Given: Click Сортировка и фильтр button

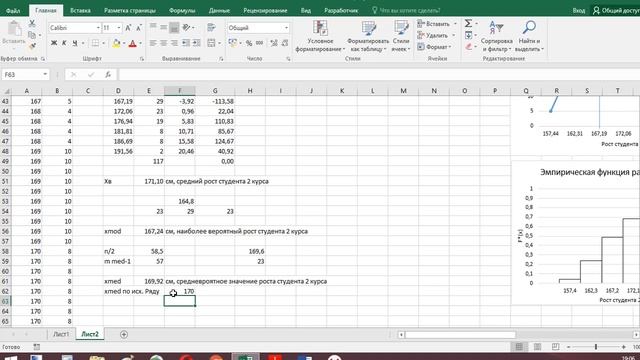Looking at the screenshot, I should click(x=497, y=36).
